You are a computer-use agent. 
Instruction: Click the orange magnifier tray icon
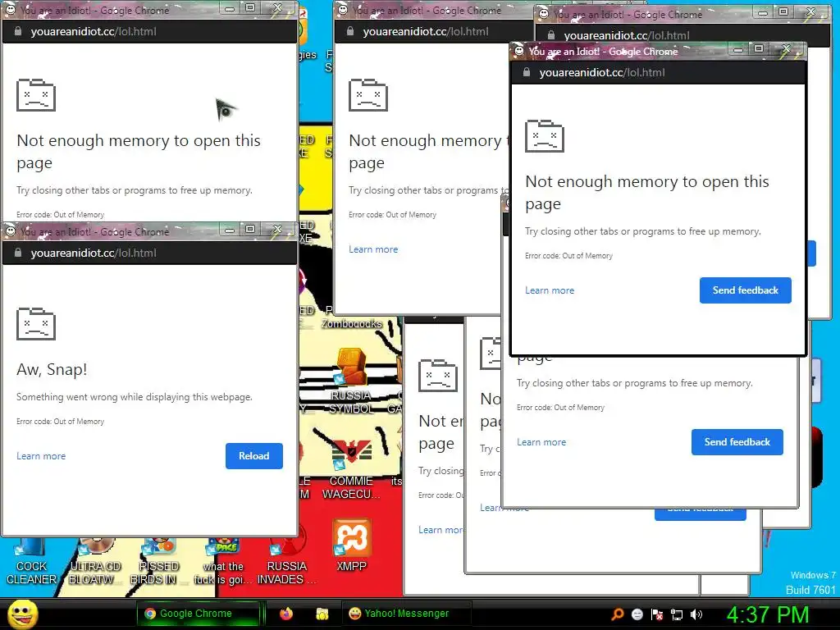pos(617,614)
